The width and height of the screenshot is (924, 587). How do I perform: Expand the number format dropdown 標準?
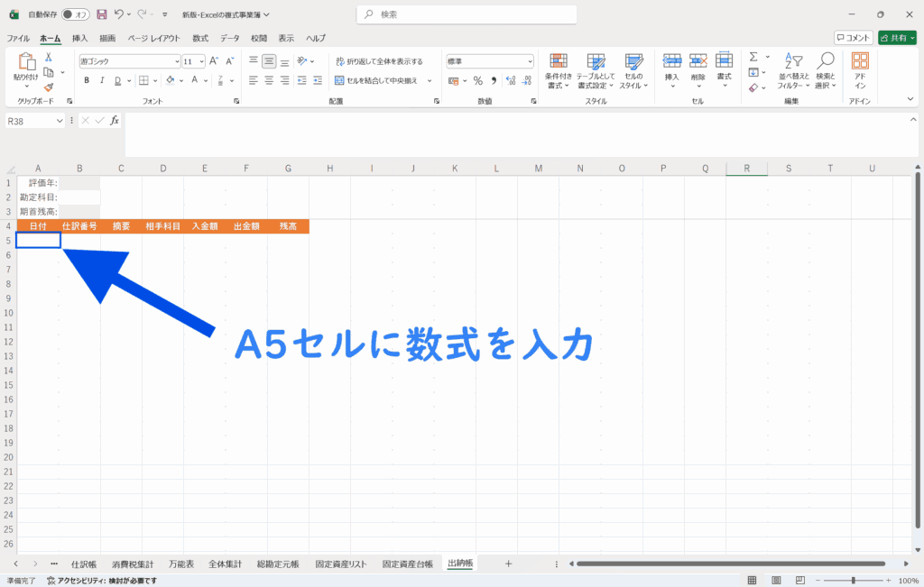530,61
